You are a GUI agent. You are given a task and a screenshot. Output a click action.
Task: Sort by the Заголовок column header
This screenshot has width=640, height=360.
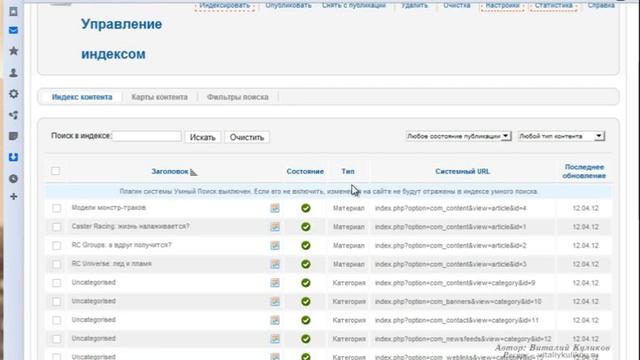coord(170,171)
